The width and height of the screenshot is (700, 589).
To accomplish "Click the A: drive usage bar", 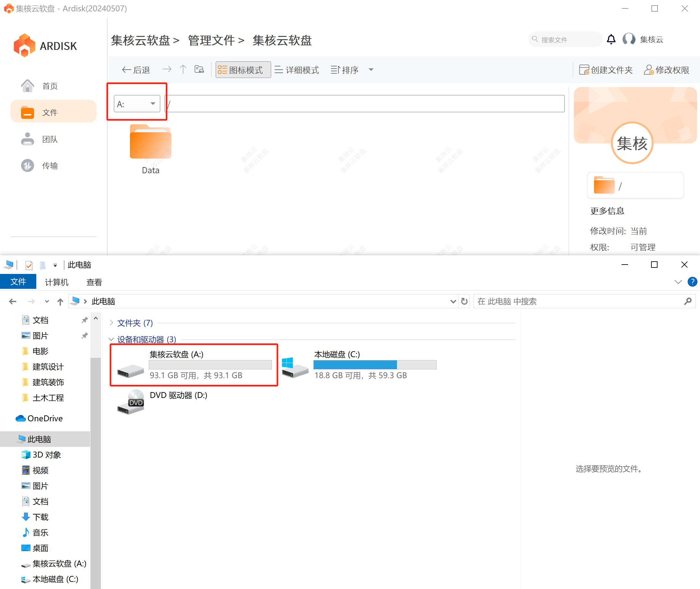I will 211,365.
